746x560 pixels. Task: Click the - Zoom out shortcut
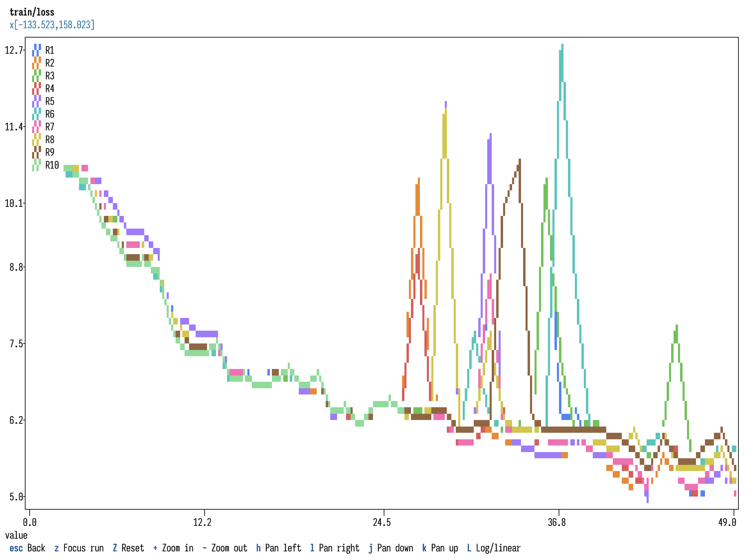[225, 548]
